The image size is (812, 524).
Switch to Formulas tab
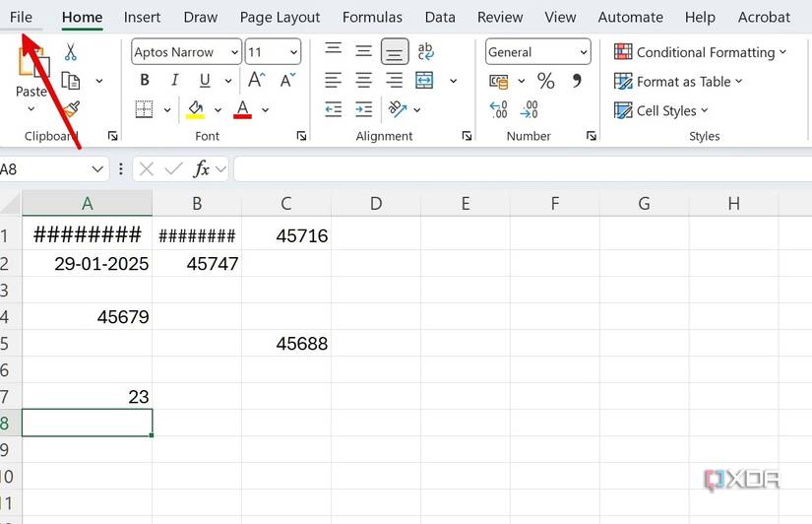tap(372, 17)
